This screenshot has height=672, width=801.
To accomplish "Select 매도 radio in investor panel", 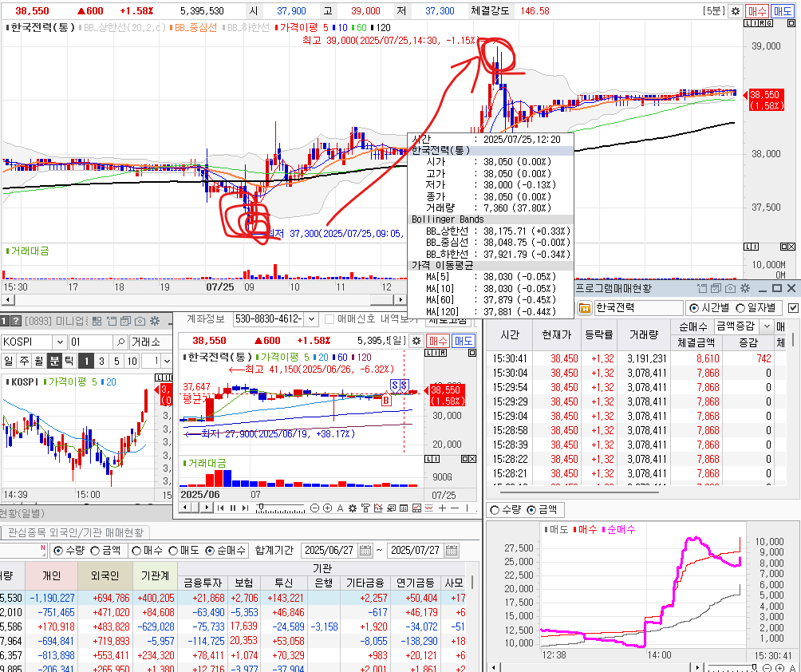I will 172,551.
